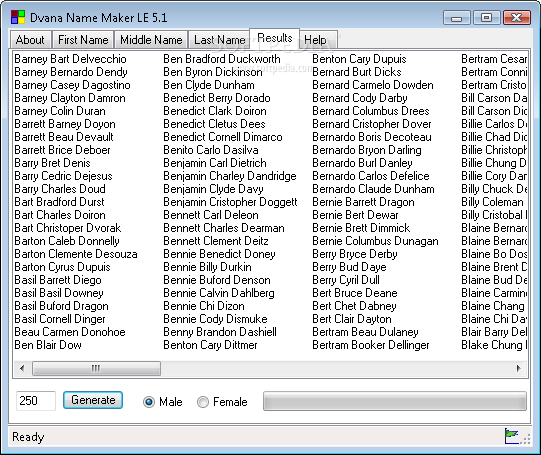Click the 'Ready' status bar text
The image size is (541, 455).
(x=28, y=437)
